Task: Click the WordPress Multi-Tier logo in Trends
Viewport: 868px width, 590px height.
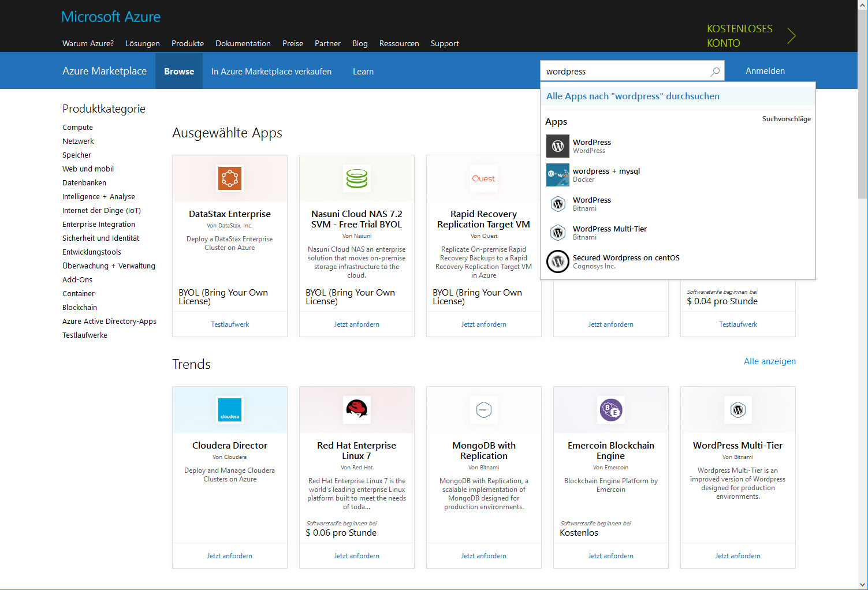Action: pos(738,410)
